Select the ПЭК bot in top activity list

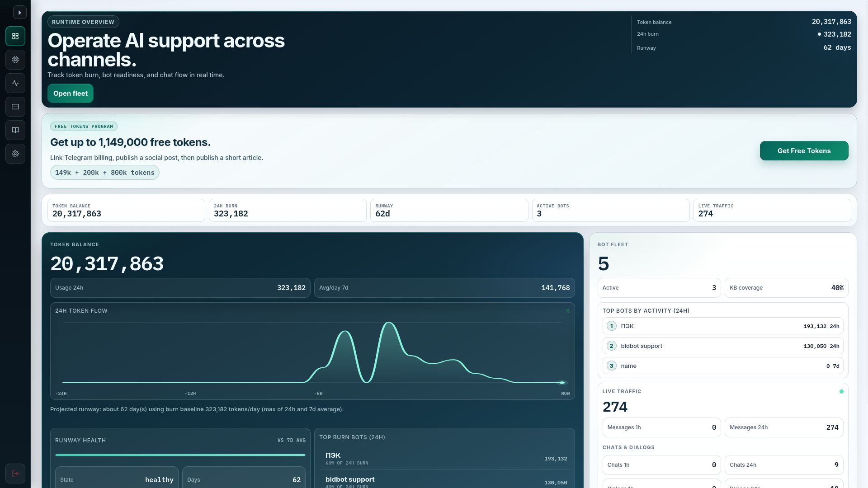click(722, 326)
